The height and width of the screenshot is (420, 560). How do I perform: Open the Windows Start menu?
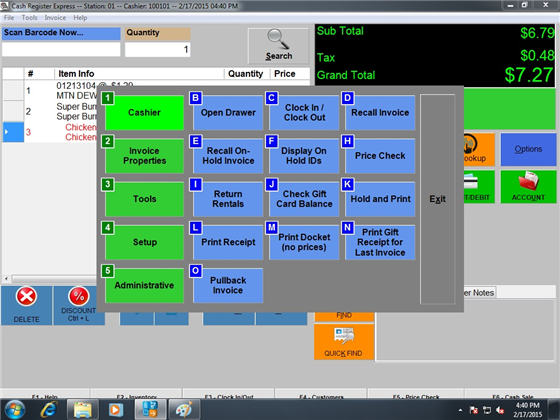pos(15,410)
